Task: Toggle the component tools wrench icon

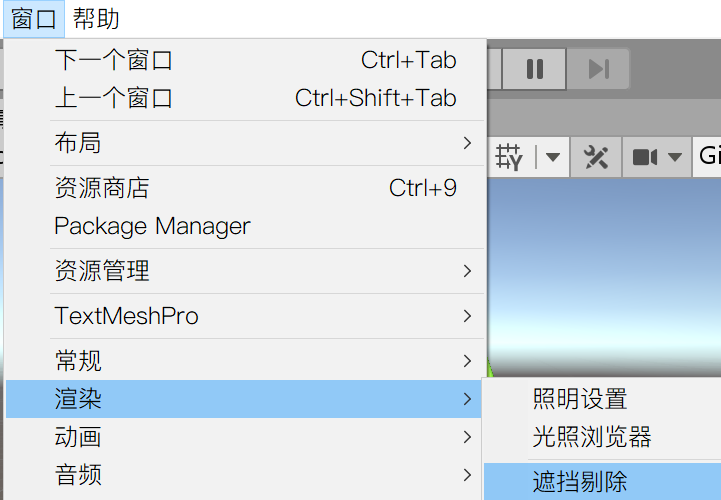Action: (596, 157)
